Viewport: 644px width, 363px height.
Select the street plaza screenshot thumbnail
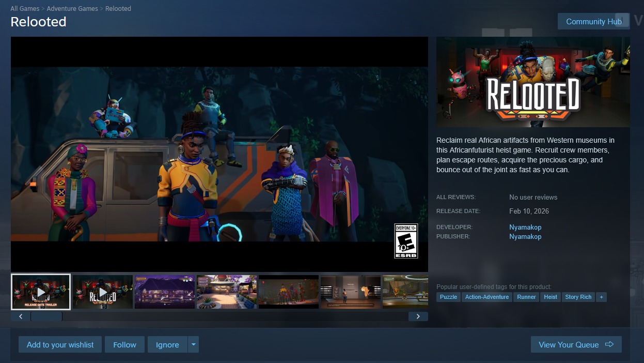coord(227,292)
